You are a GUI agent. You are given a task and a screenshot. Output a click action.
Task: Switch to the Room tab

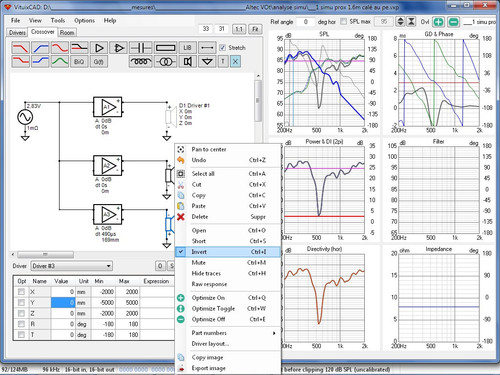(x=67, y=33)
